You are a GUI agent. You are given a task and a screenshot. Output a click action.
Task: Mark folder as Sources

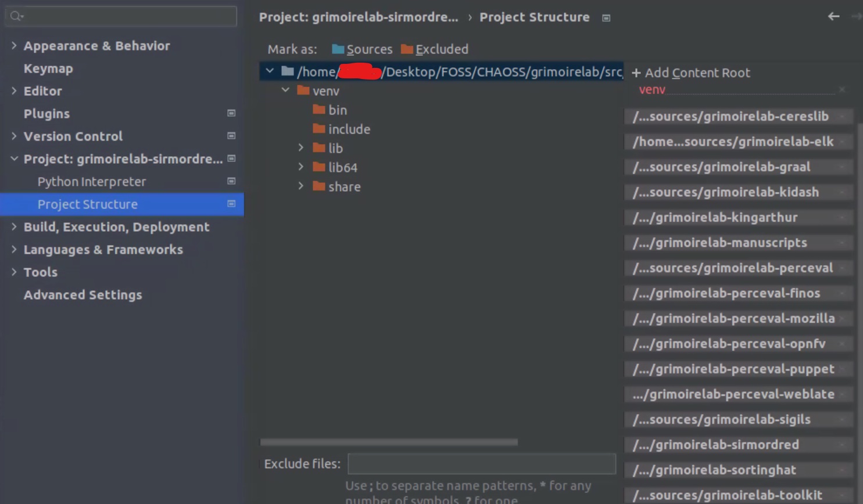tap(362, 49)
